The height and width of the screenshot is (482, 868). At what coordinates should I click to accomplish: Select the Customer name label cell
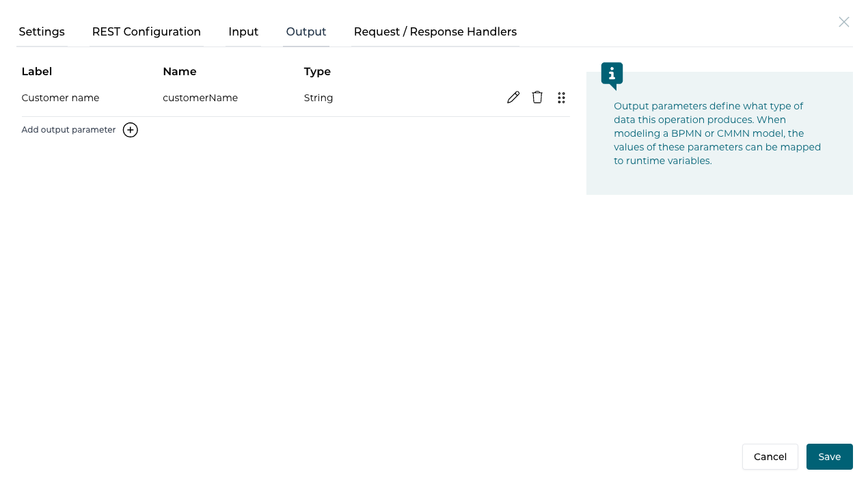pyautogui.click(x=60, y=98)
